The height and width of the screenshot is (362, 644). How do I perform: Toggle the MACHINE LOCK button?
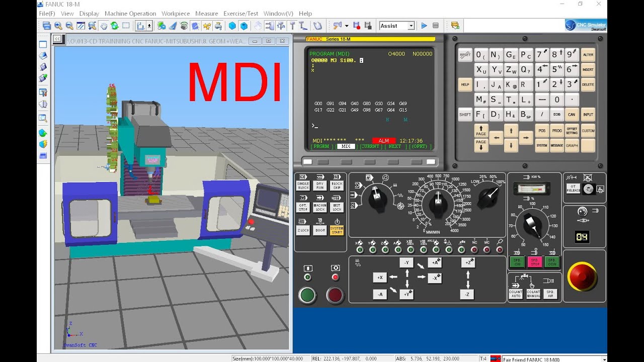[x=320, y=207]
